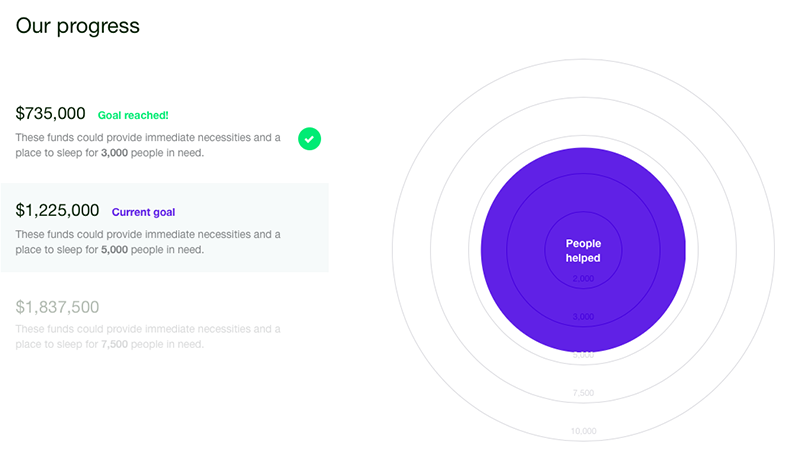The image size is (800, 466).
Task: Click the 'Goal reached!' label
Action: click(x=133, y=115)
